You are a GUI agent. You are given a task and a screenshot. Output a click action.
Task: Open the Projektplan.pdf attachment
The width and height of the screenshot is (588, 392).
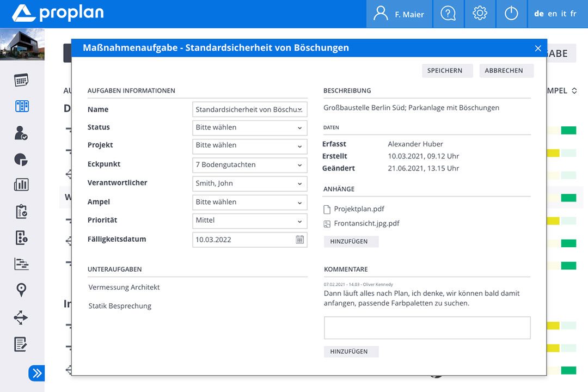(x=359, y=209)
